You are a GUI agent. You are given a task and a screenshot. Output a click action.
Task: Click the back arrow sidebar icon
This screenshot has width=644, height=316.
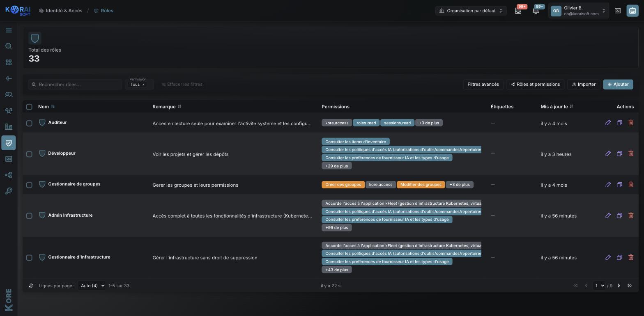click(9, 78)
